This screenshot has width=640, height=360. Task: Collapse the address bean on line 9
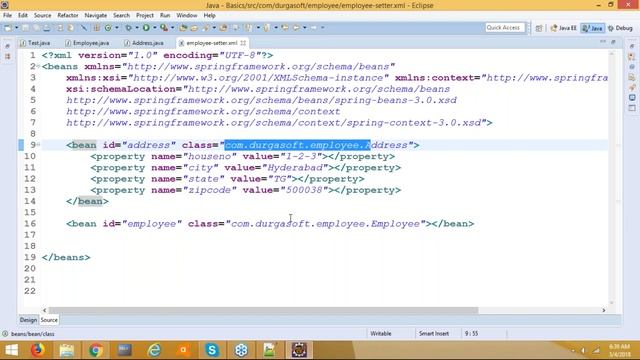38,144
